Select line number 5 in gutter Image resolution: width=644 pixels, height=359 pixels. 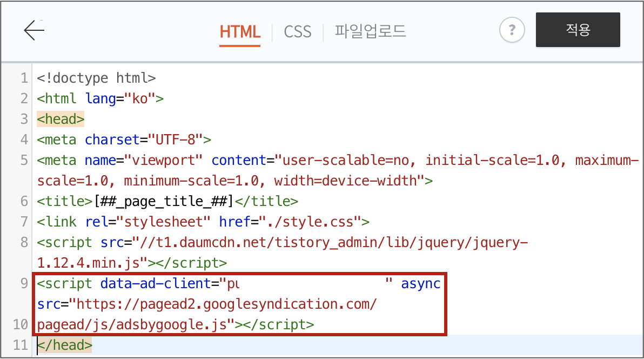coord(24,161)
